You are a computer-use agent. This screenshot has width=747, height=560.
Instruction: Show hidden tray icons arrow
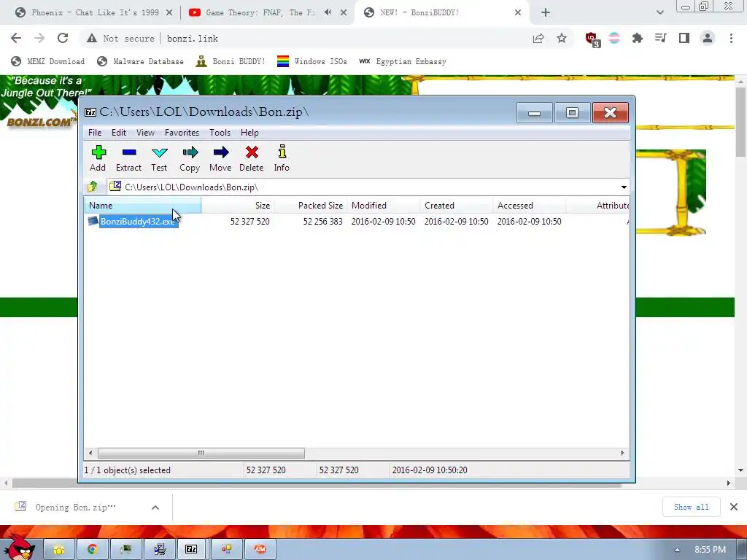pos(677,550)
